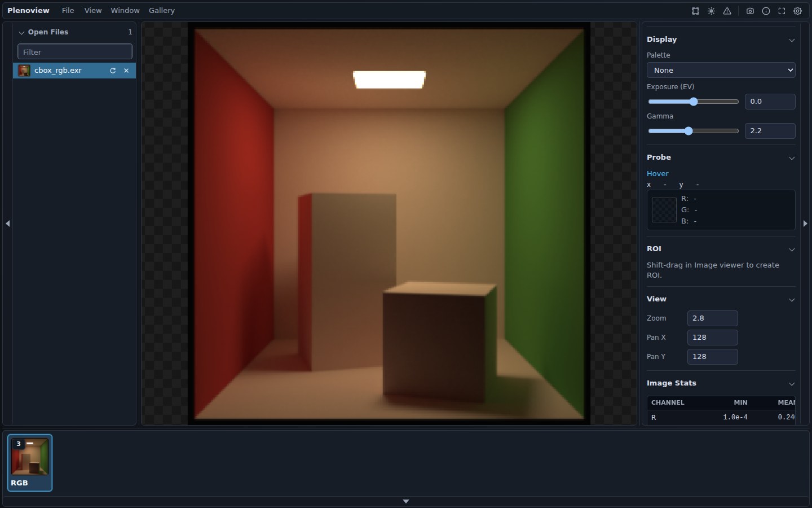Collapse the Probe section chevron

pos(792,158)
